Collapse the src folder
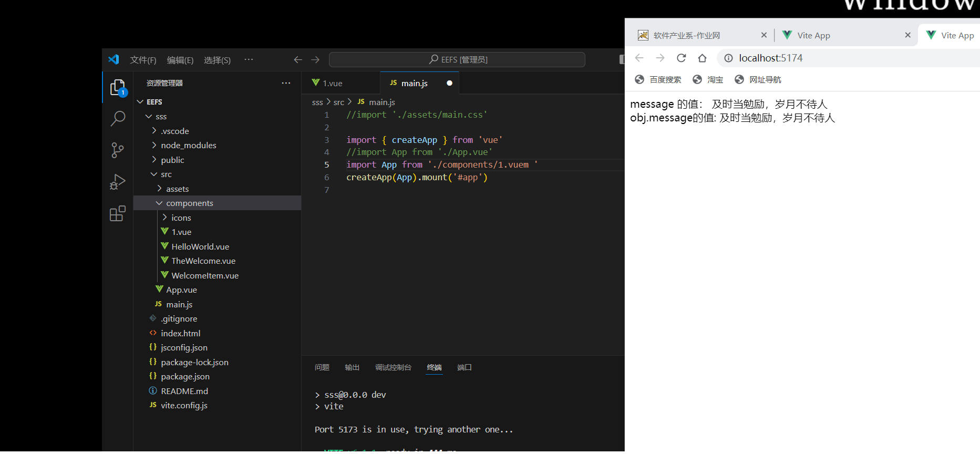 click(x=154, y=174)
